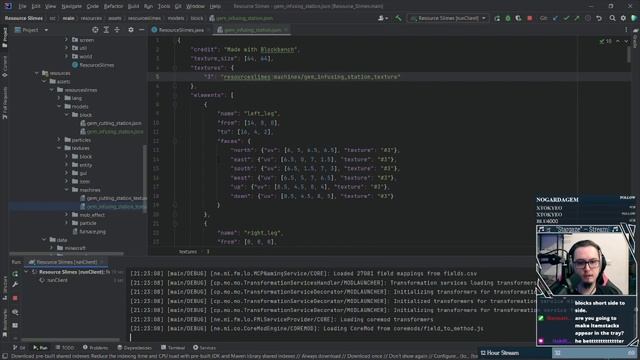Click Collapse All icon in Project panel
Screen dimensions: 640x360
pos(117,30)
